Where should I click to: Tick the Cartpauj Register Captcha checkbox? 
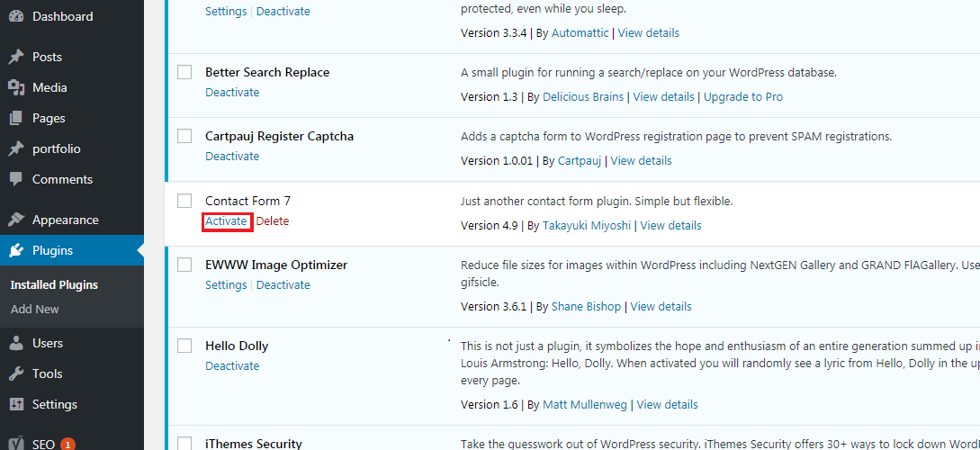[x=184, y=136]
